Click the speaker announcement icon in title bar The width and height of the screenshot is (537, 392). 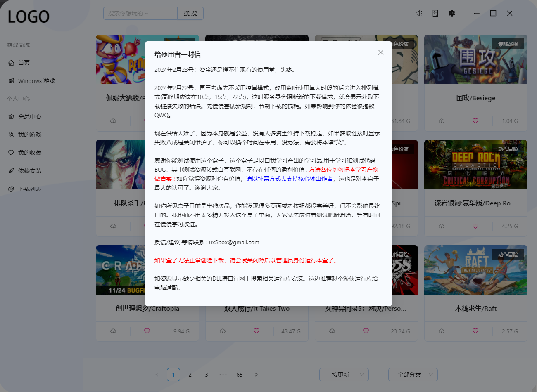[419, 13]
